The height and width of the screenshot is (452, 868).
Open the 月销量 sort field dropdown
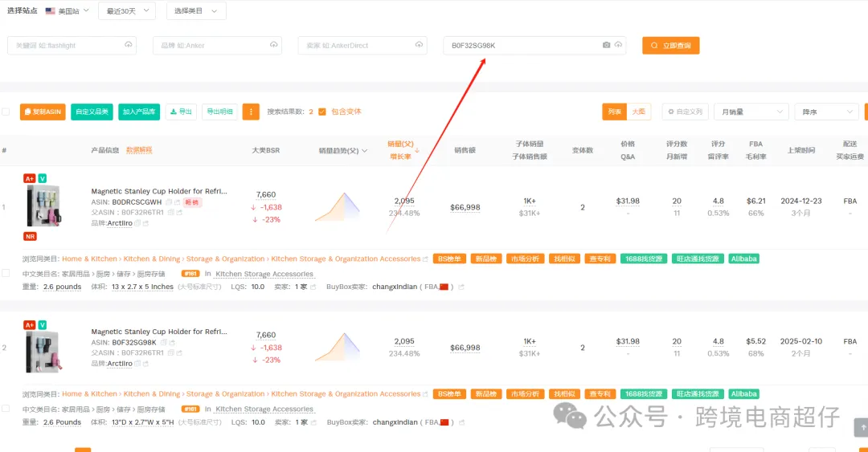(x=751, y=112)
